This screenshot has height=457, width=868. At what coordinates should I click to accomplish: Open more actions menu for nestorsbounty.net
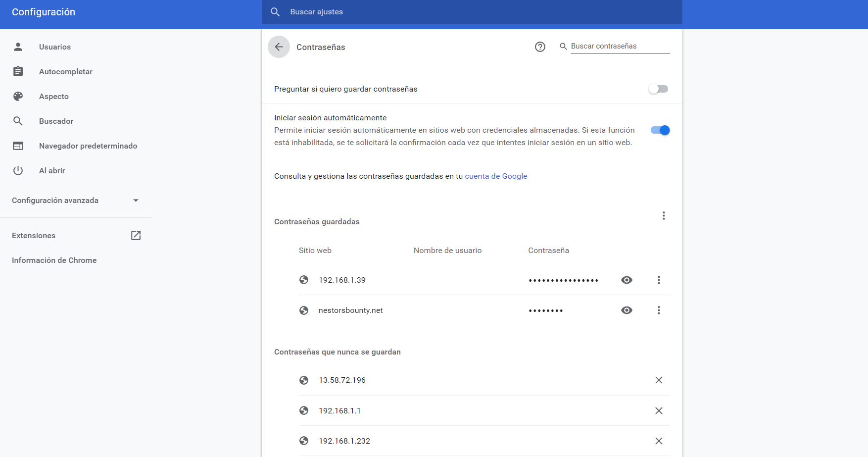tap(659, 310)
